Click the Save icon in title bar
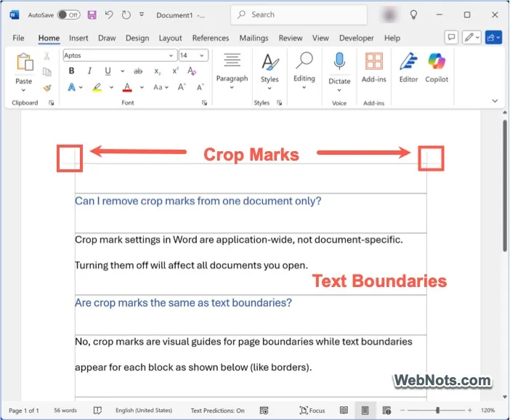This screenshot has width=510, height=420. coord(92,15)
